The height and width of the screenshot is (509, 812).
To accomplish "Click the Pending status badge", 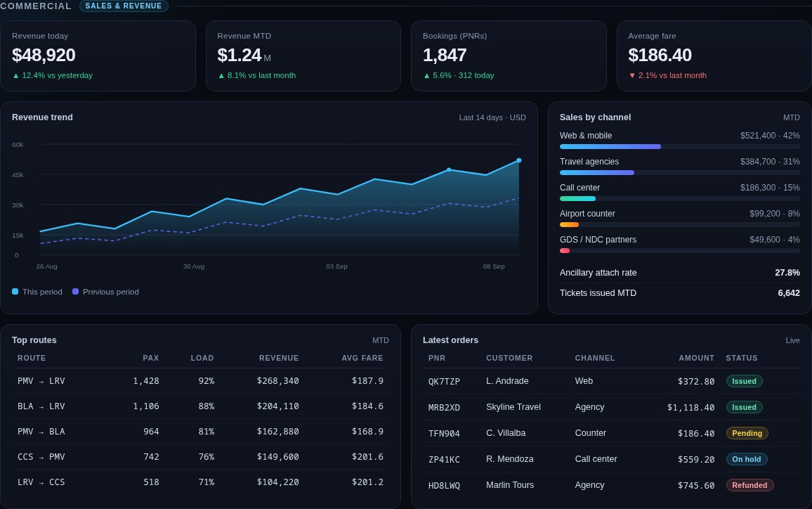I will (x=747, y=433).
